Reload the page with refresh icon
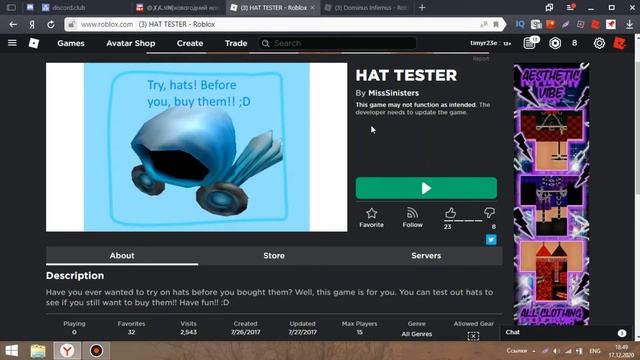The width and height of the screenshot is (640, 360). coord(51,24)
